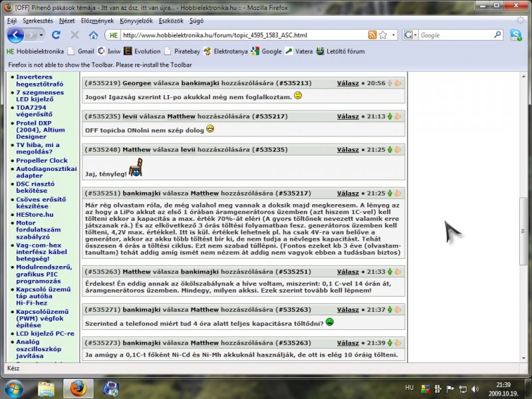
Task: Click the Forward navigation arrow
Action: [31, 35]
